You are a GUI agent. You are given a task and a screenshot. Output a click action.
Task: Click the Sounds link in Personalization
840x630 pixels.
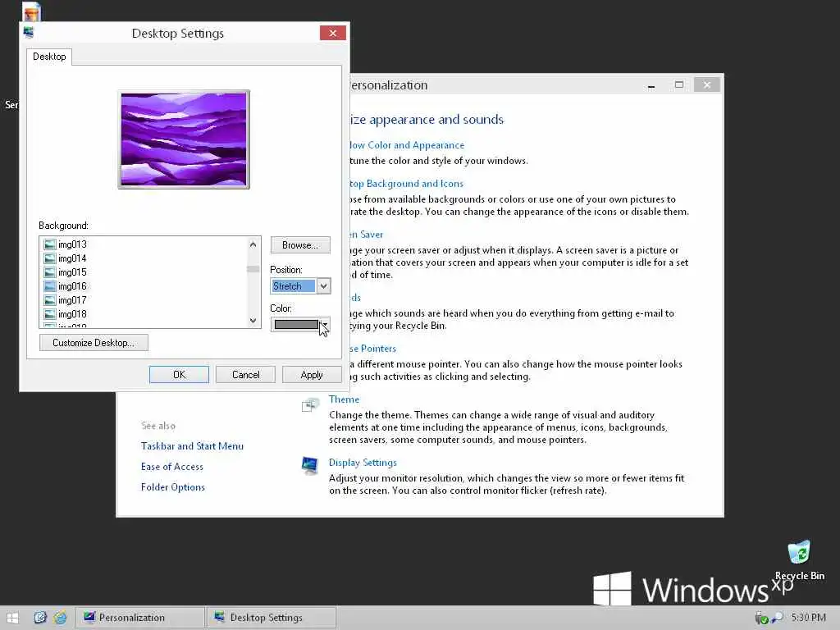355,298
